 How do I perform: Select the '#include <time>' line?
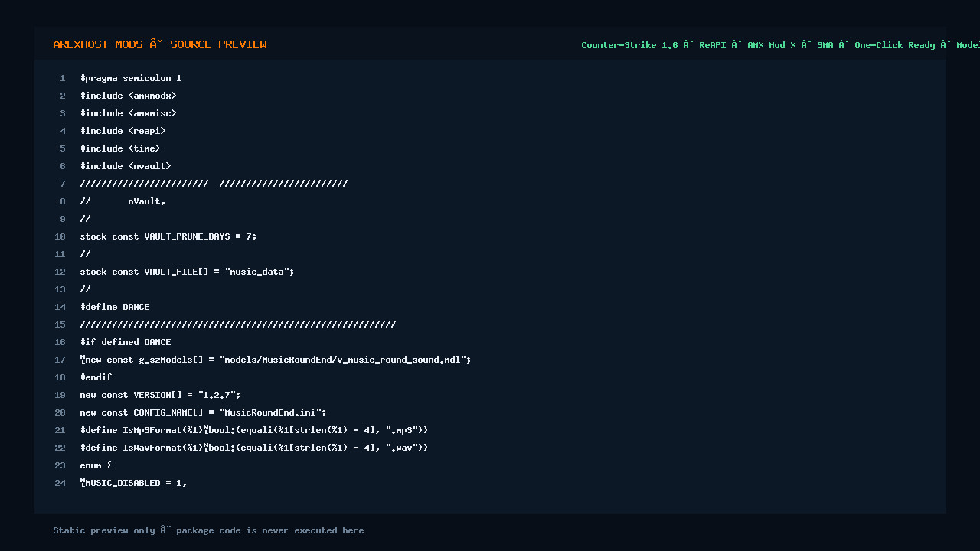click(120, 148)
